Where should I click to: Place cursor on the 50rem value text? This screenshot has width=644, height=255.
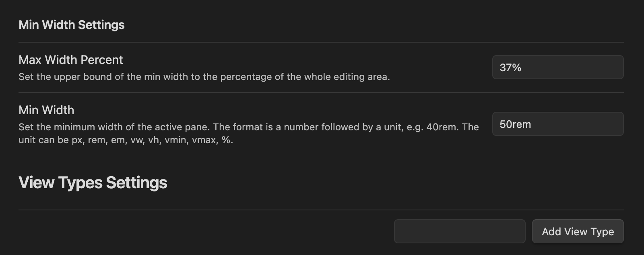[515, 124]
